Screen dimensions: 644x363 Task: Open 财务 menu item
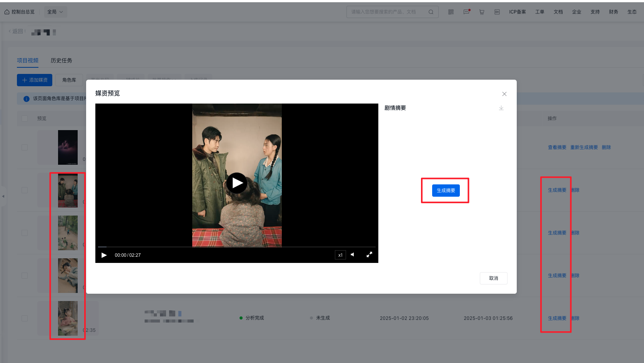coord(614,12)
